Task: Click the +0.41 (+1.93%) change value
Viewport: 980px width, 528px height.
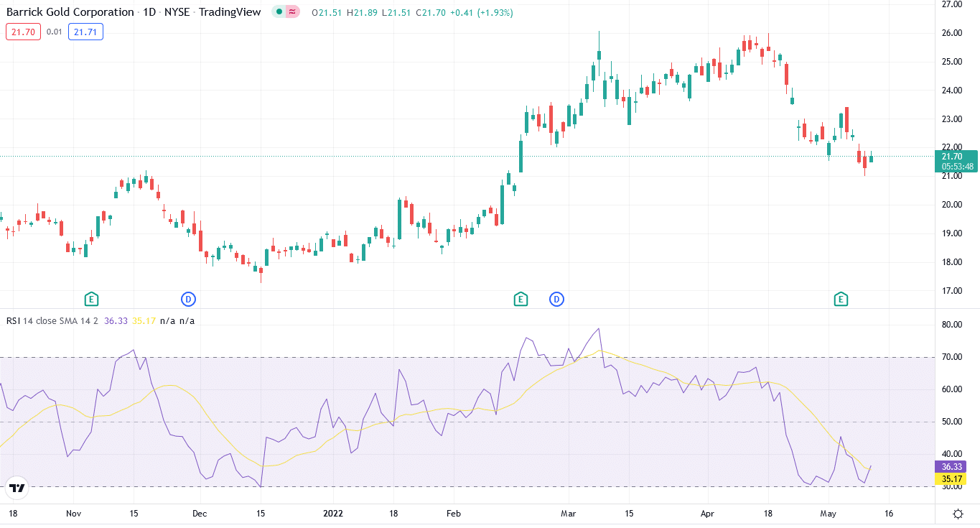Action: pyautogui.click(x=482, y=12)
